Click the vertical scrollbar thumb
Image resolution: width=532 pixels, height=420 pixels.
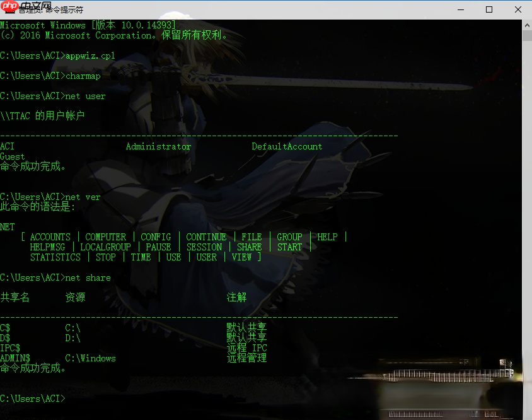[527, 36]
